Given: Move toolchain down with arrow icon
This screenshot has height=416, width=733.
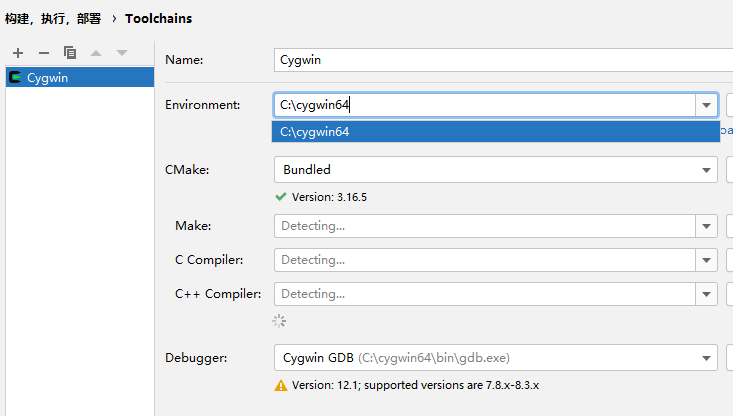Looking at the screenshot, I should click(x=122, y=53).
